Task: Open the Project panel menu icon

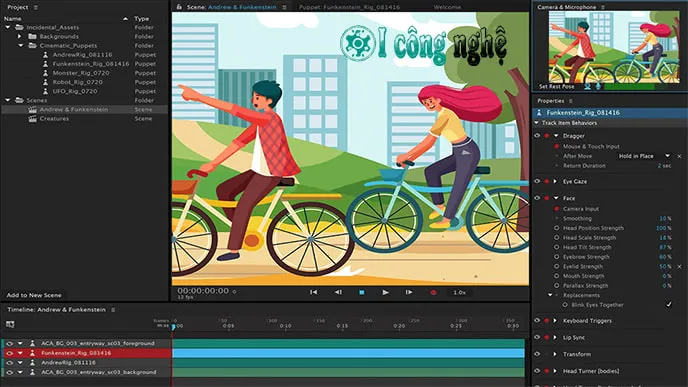Action: [36, 7]
